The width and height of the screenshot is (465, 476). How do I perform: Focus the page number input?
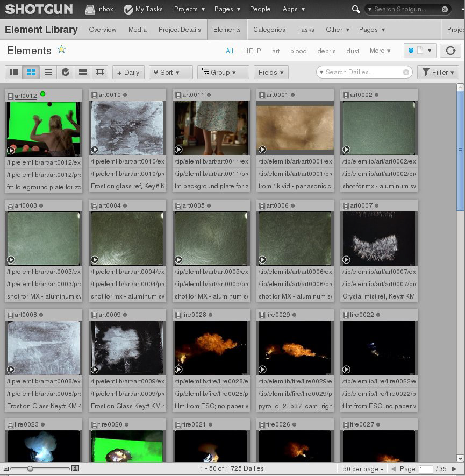(426, 469)
